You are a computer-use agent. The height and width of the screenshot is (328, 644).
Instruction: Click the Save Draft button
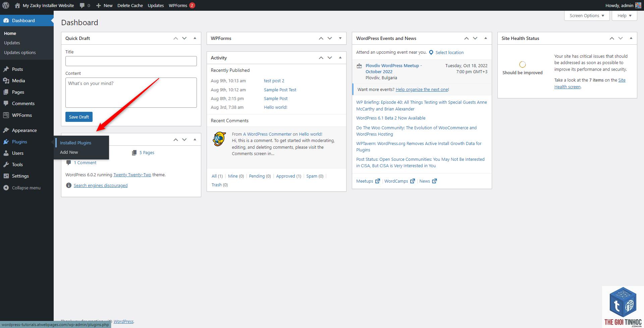[x=79, y=117]
